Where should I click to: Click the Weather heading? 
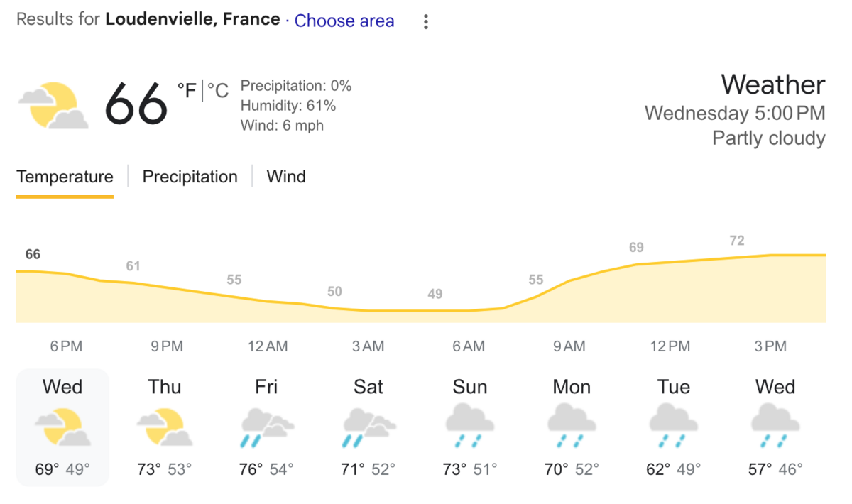772,84
